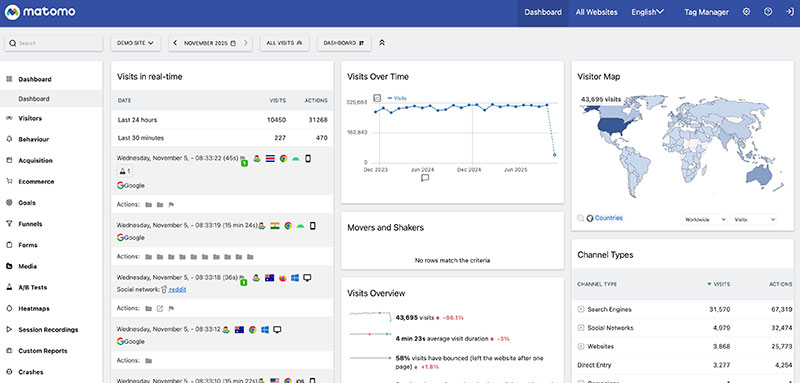Image resolution: width=800 pixels, height=383 pixels.
Task: Click the Visitors sidebar icon
Action: [9, 118]
